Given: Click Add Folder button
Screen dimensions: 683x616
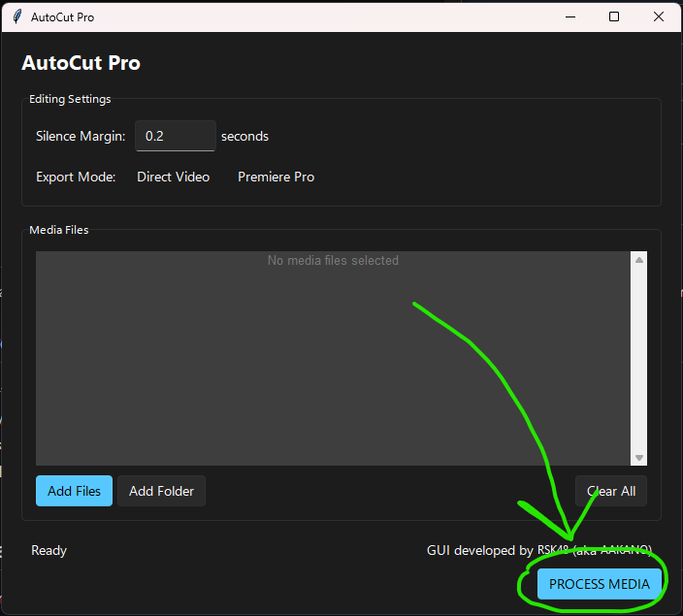Looking at the screenshot, I should coord(162,491).
